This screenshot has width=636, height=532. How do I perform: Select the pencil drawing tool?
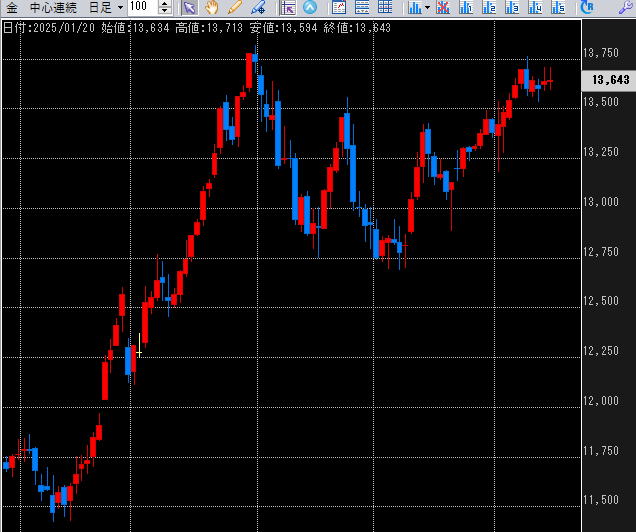point(234,7)
